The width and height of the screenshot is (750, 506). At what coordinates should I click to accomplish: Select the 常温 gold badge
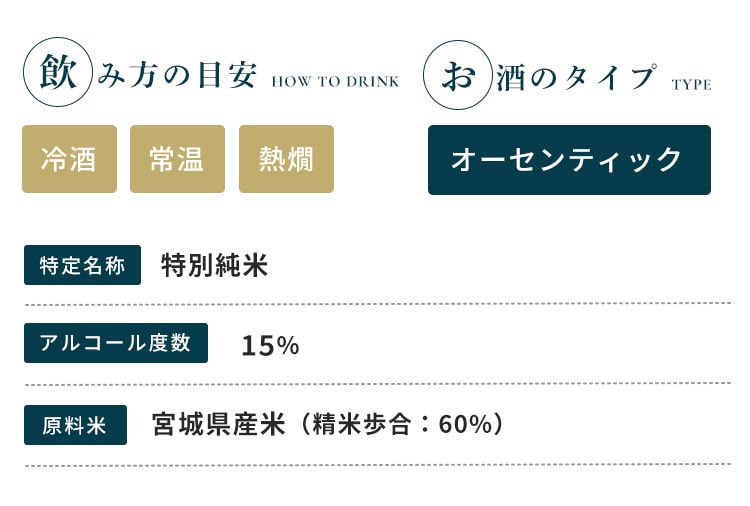177,159
